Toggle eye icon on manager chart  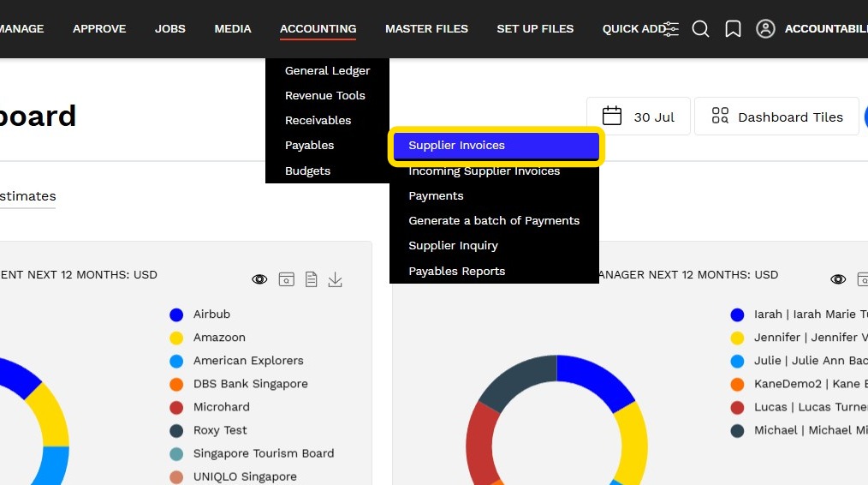(x=838, y=279)
